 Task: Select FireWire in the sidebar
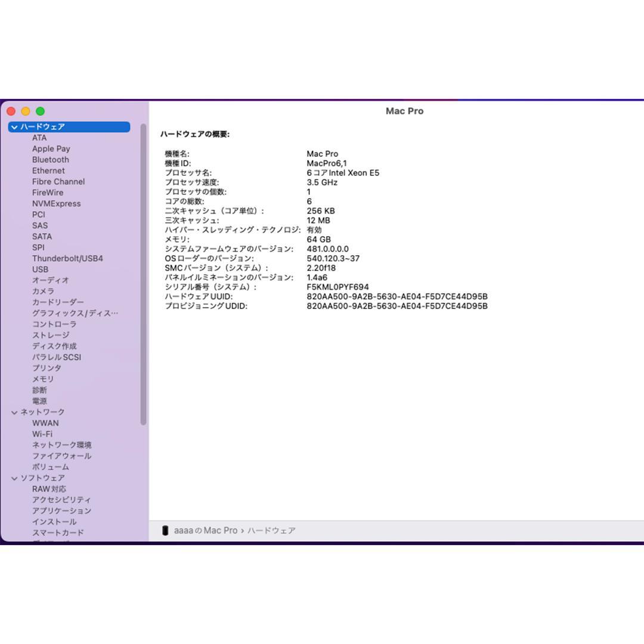coord(48,193)
